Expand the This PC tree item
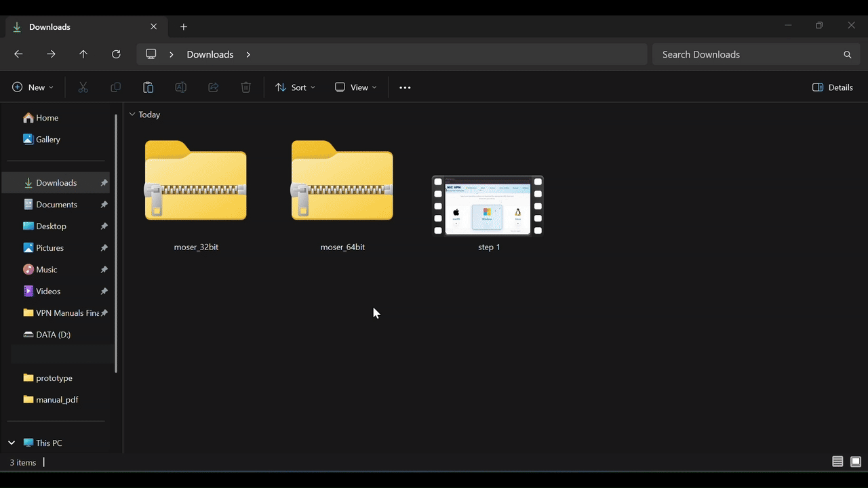This screenshot has height=488, width=868. [x=11, y=443]
